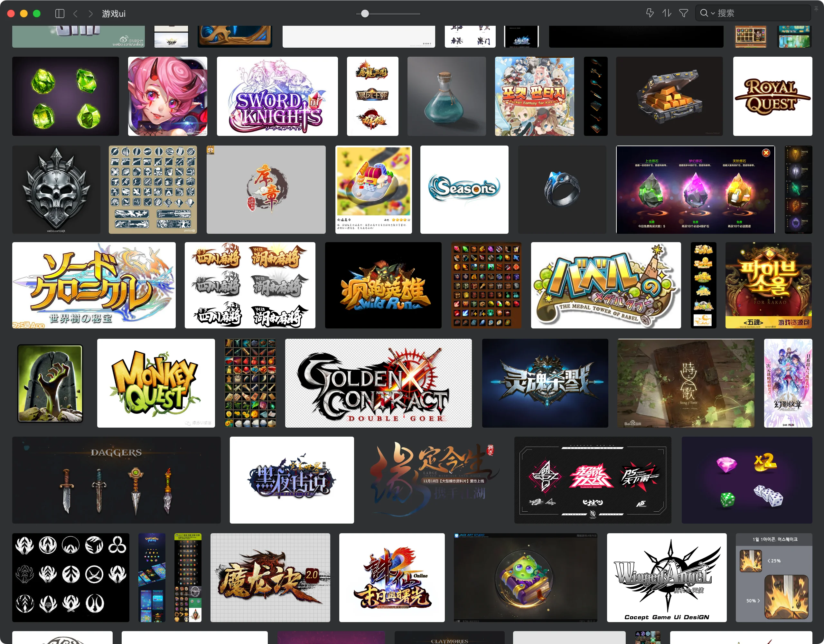
Task: Open the 幻影纹章 anime poster thumbnail
Action: (788, 383)
